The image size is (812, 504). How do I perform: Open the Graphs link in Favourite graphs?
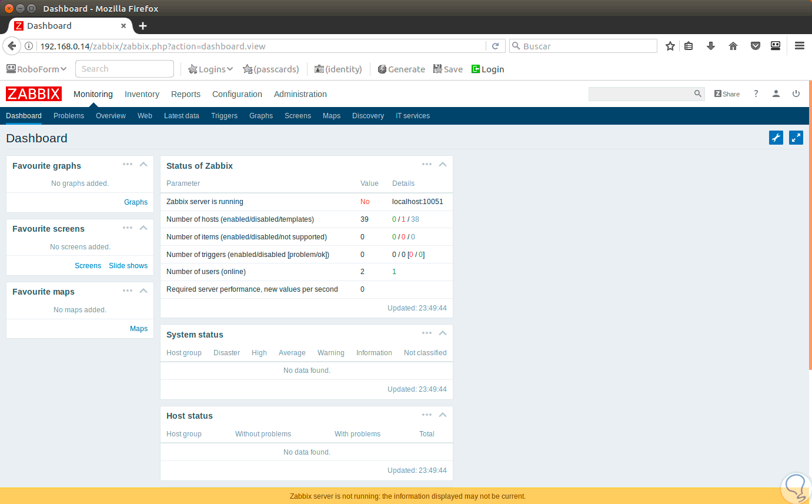click(136, 202)
